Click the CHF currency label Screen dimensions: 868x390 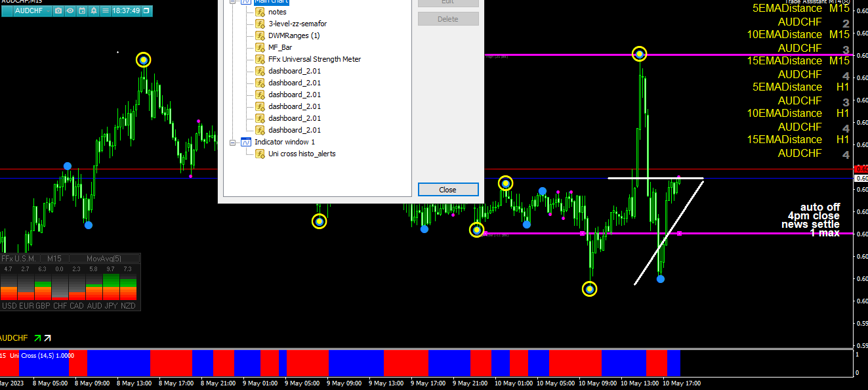[x=60, y=306]
